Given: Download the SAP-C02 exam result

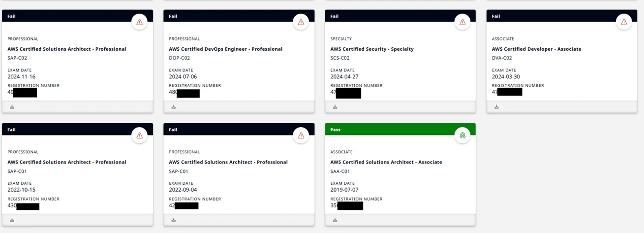Looking at the screenshot, I should [12, 107].
